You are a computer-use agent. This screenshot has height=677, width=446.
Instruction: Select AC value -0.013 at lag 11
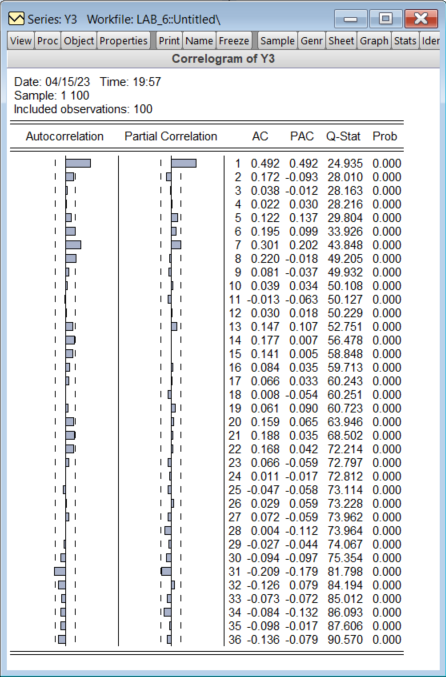coord(263,300)
